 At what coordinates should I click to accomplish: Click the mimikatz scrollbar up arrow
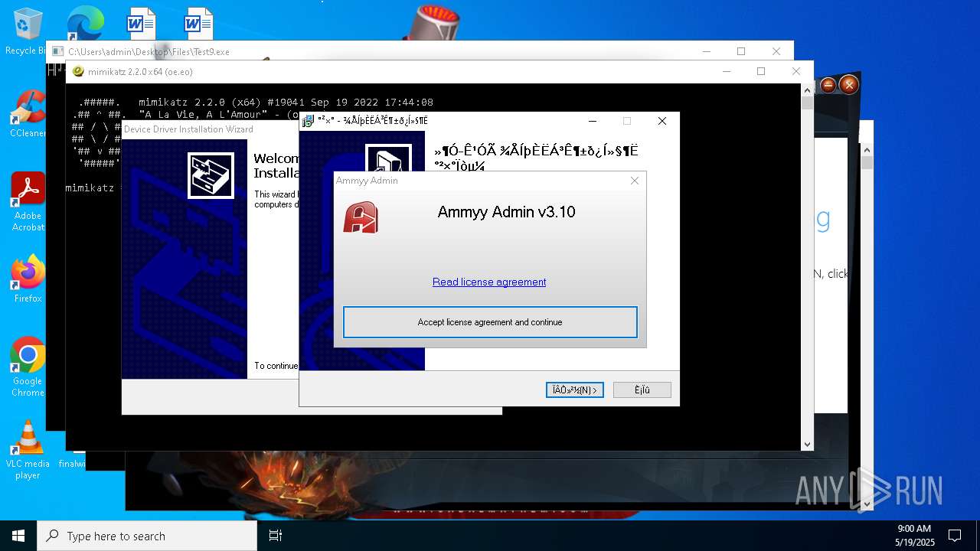pyautogui.click(x=807, y=90)
